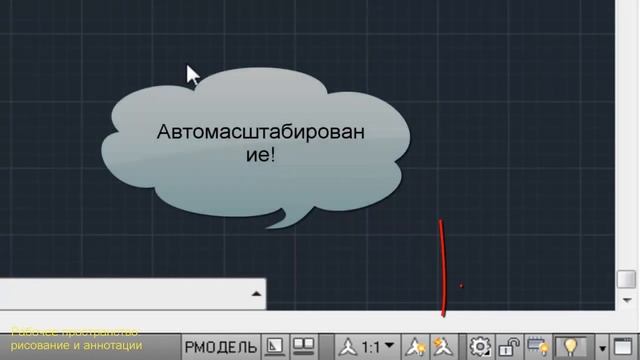The width and height of the screenshot is (640, 360).
Task: Toggle annotation visibility icon
Action: [415, 347]
